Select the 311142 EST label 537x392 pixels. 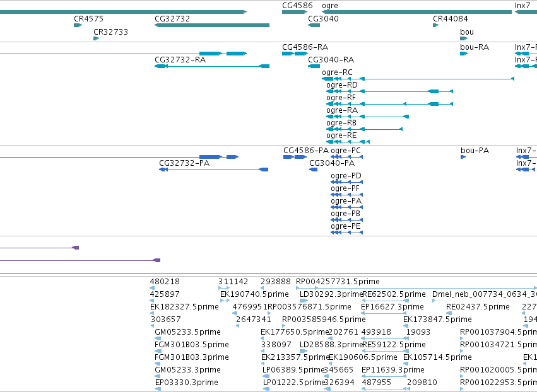coord(233,282)
